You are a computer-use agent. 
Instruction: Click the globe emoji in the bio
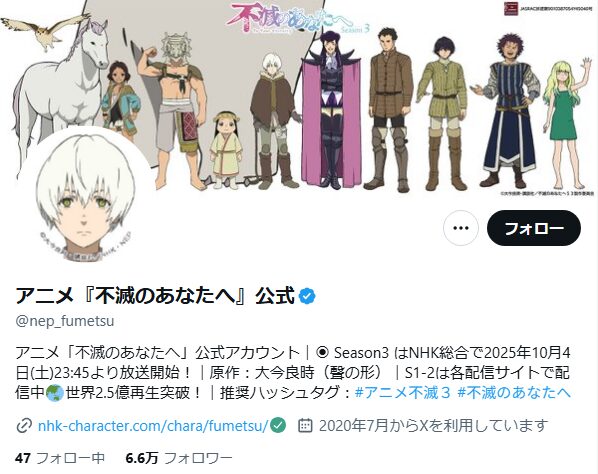click(55, 393)
